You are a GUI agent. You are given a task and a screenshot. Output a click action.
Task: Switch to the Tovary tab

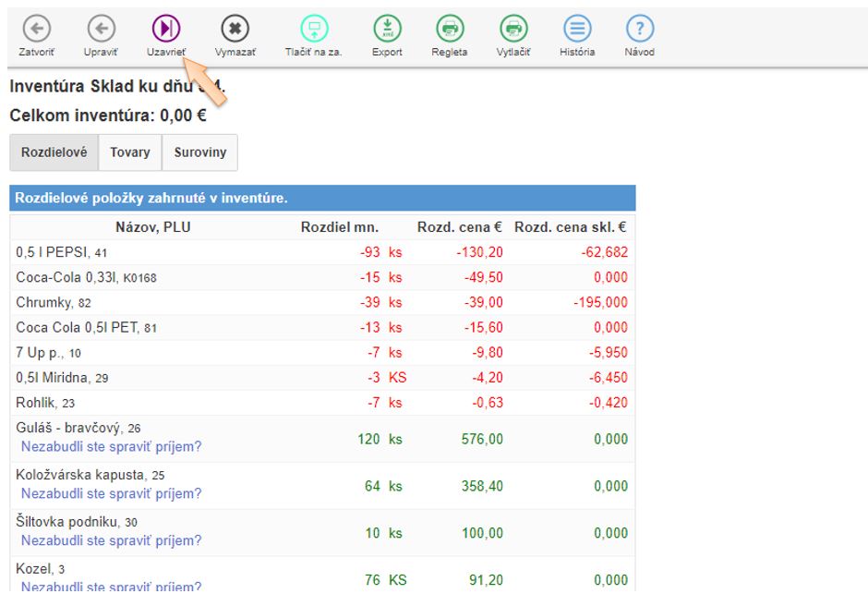[130, 152]
